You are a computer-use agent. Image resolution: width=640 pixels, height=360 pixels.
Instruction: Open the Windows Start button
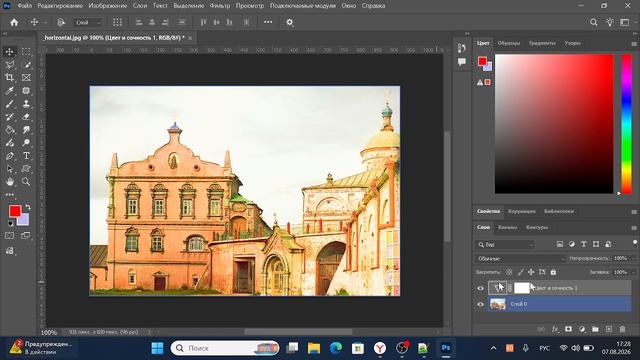157,348
